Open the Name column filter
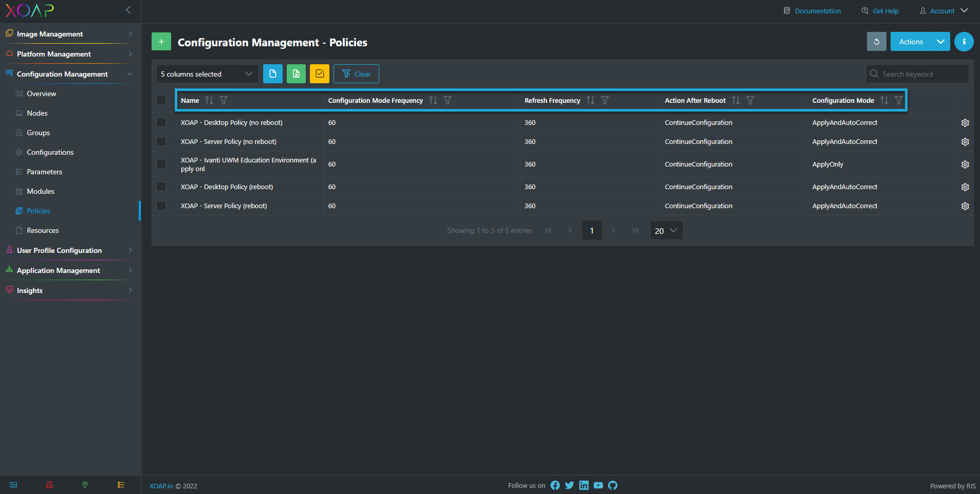The height and width of the screenshot is (494, 980). pos(224,100)
